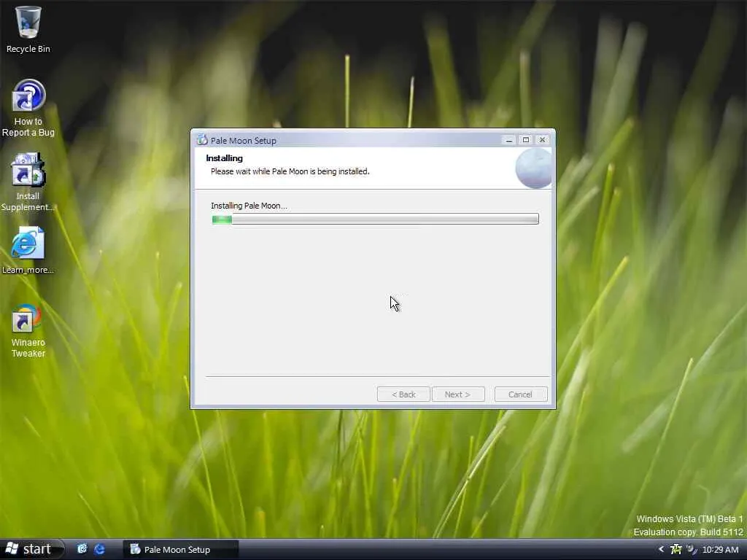Click the installation progress bar

[x=375, y=219]
